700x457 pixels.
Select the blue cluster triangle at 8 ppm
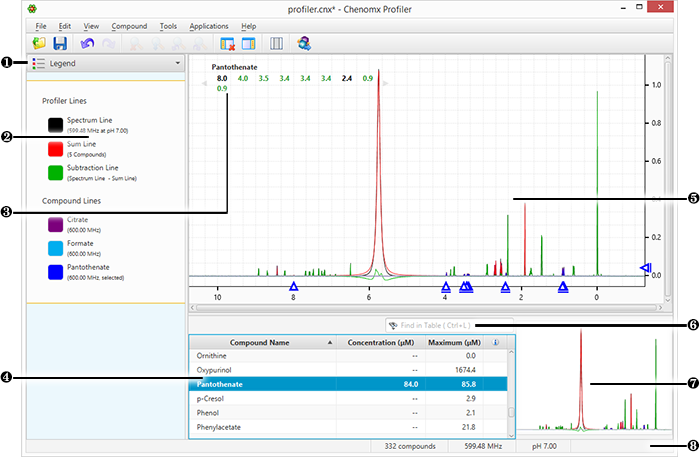293,288
